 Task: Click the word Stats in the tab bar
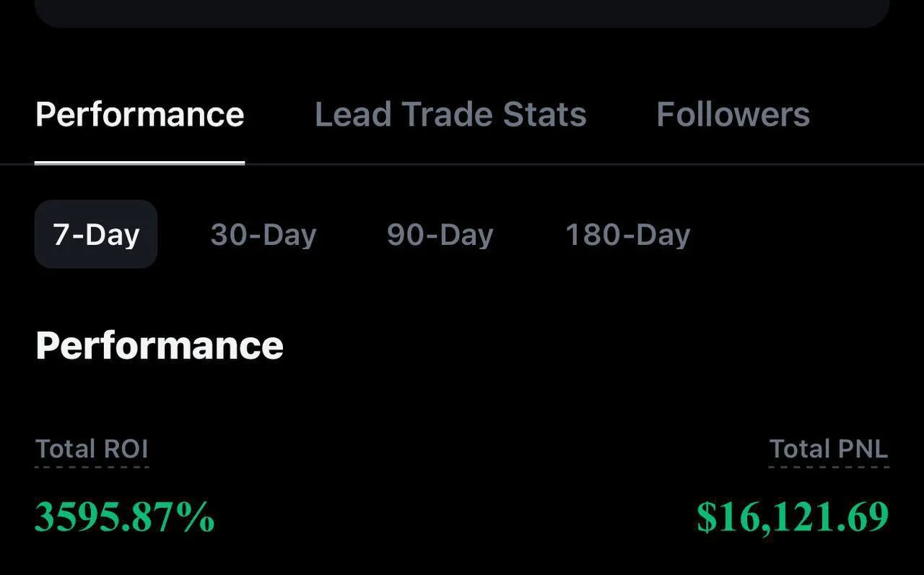(544, 114)
